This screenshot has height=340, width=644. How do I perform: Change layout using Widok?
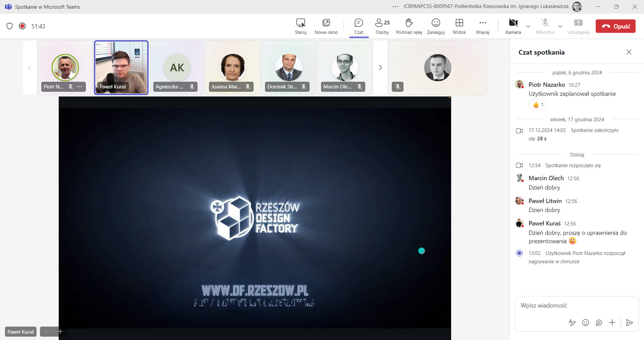pyautogui.click(x=459, y=26)
